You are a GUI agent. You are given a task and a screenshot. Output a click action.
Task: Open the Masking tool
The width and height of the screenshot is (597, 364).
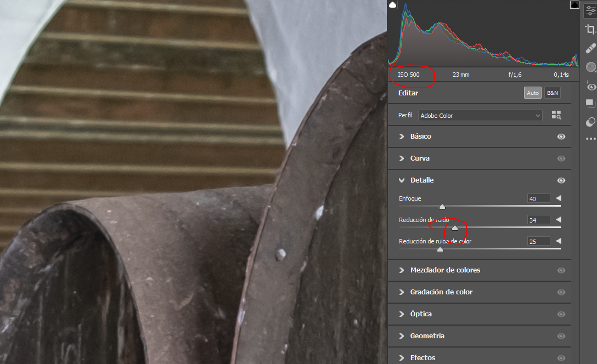pyautogui.click(x=590, y=67)
